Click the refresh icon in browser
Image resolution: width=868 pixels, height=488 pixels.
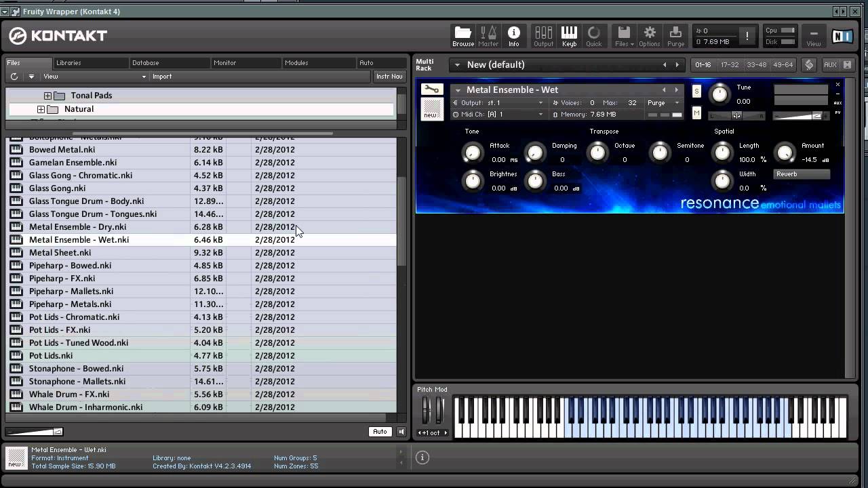(x=14, y=77)
